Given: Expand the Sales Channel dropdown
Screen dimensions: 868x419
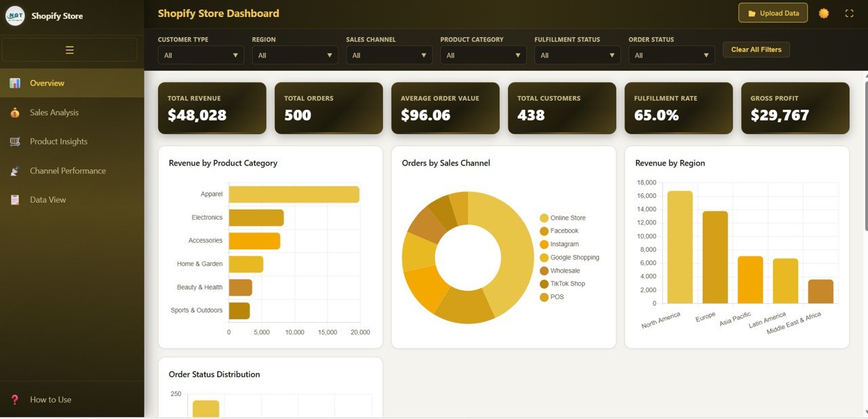Looking at the screenshot, I should [389, 55].
